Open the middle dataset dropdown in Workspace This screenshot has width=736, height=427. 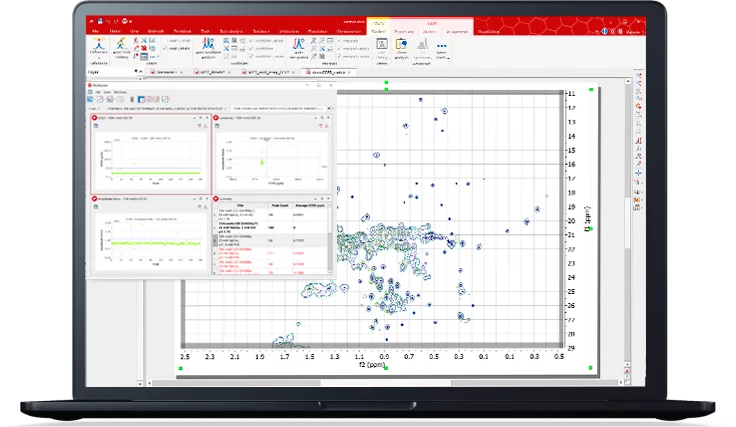[167, 108]
